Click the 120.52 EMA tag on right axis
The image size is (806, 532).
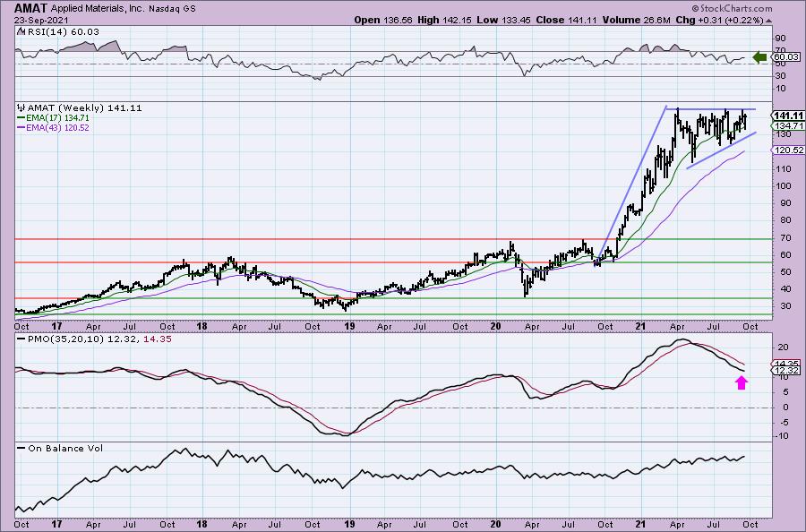[x=790, y=150]
